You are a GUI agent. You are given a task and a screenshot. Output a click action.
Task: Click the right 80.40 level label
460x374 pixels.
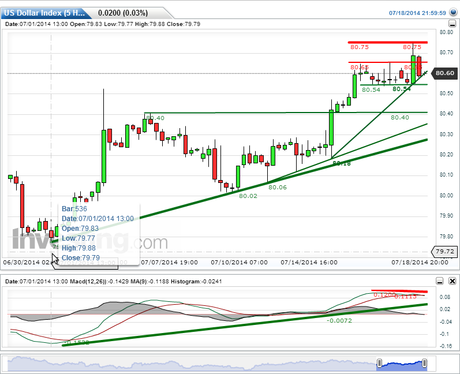(x=400, y=117)
